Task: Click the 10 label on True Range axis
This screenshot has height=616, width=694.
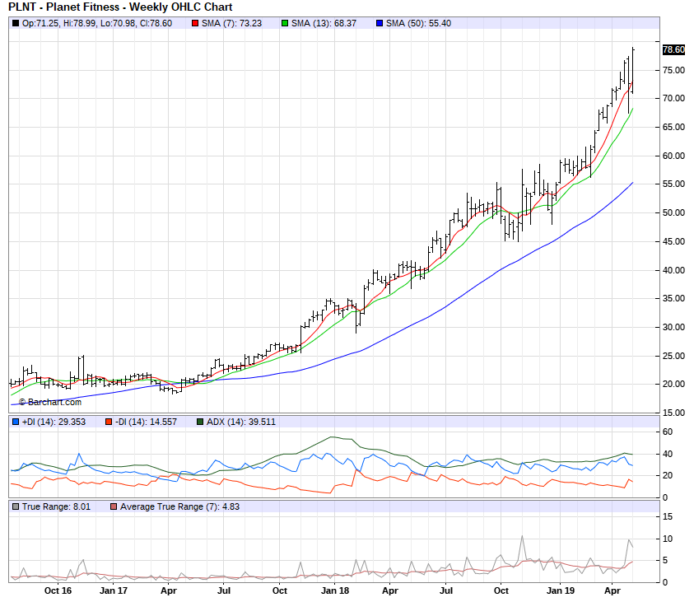Action: click(x=668, y=539)
